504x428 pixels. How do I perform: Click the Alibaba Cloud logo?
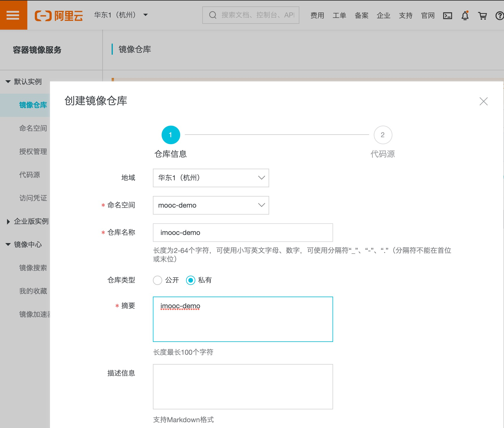point(59,15)
